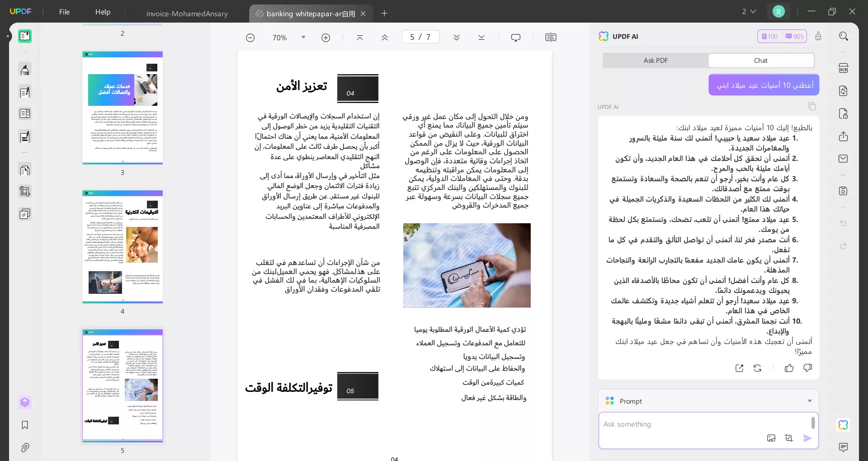Screen dimensions: 868x461
Task: Click the Undo icon in the right sidebar
Action: (x=843, y=224)
